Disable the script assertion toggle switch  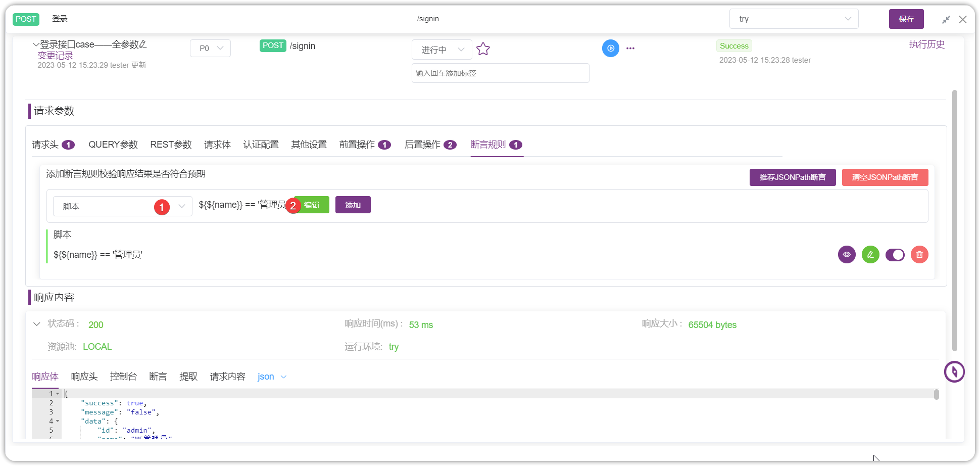(895, 255)
